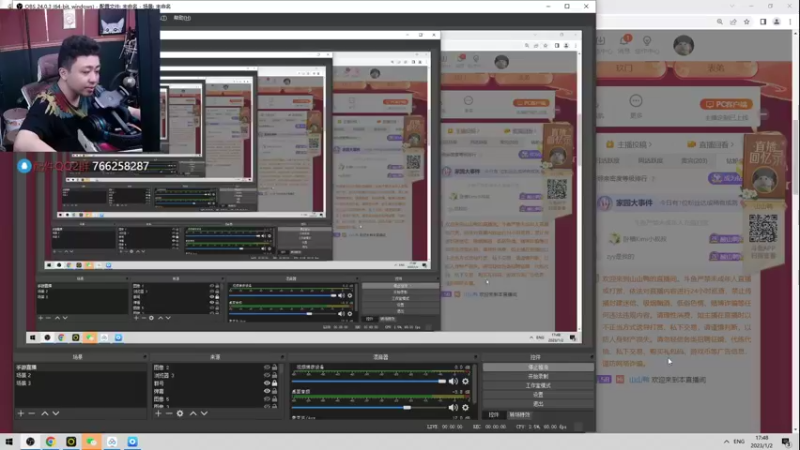Switch to the 贵宾(203) tab
This screenshot has height=450, width=800.
694,161
